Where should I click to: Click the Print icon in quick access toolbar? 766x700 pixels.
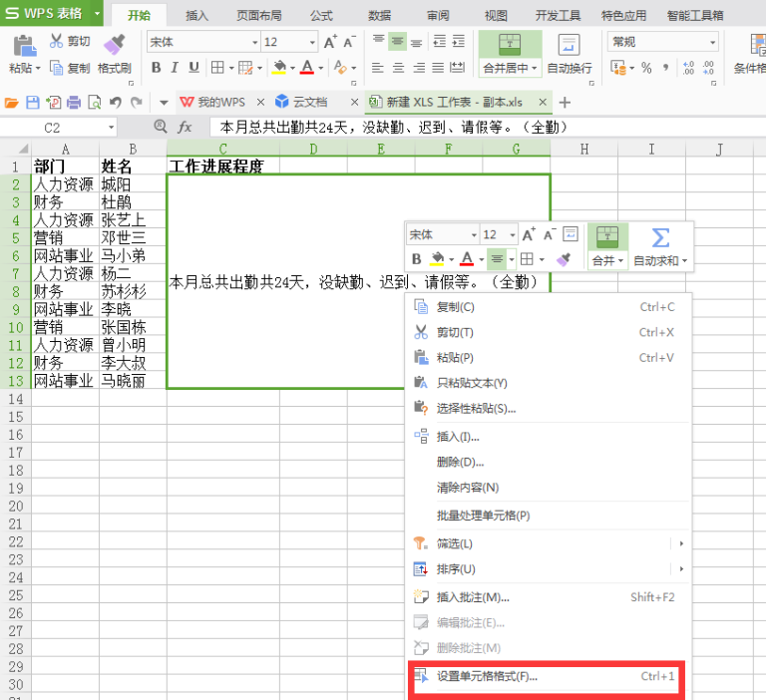pos(74,103)
